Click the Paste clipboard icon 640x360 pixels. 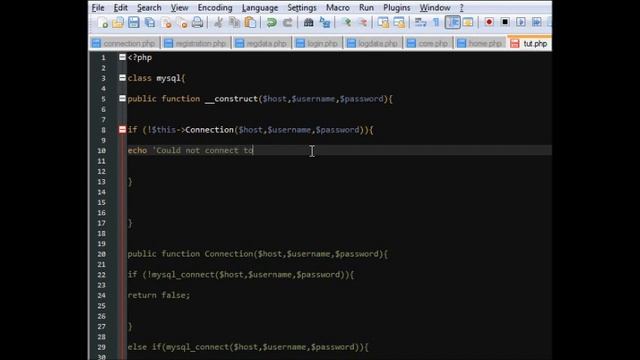[250, 22]
